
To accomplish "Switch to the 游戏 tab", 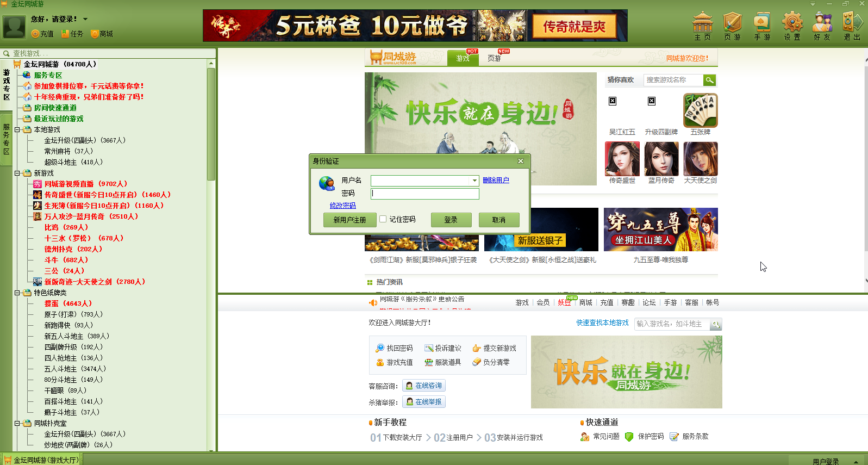I will pos(463,58).
